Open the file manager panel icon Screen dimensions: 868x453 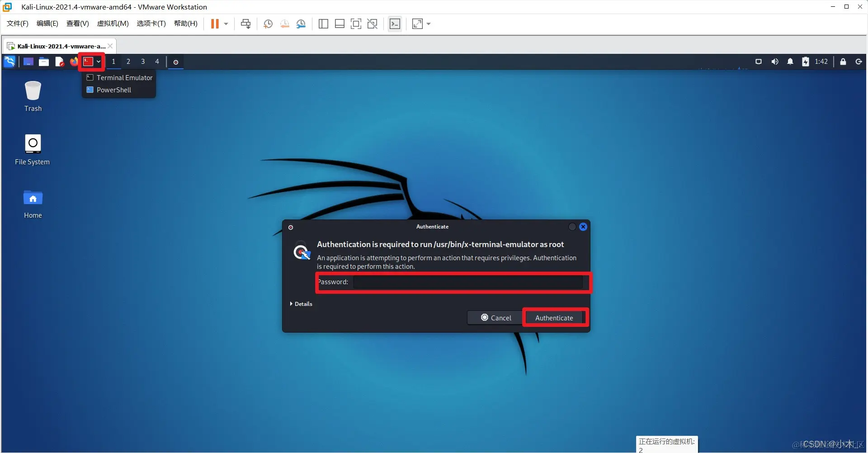pos(44,62)
